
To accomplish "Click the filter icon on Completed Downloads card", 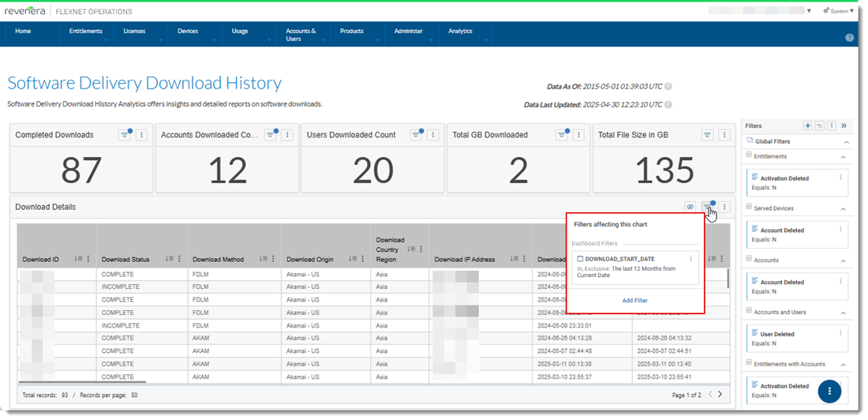I will [x=125, y=135].
